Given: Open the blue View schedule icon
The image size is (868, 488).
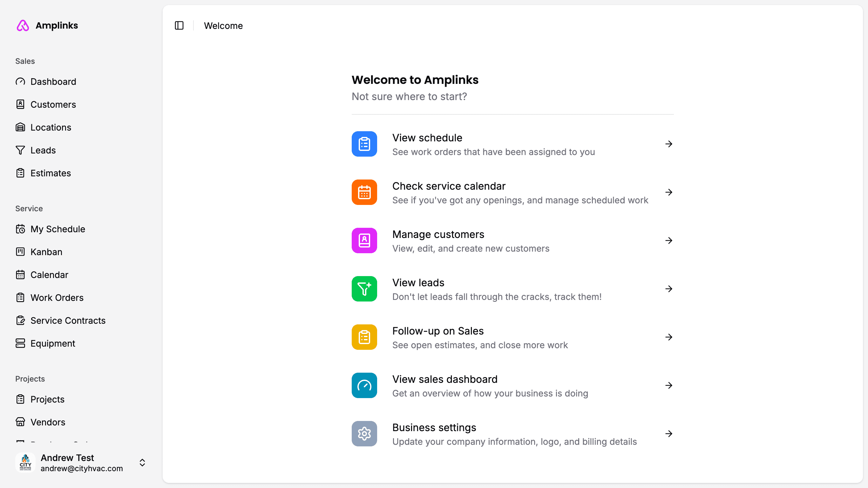Looking at the screenshot, I should [x=364, y=144].
